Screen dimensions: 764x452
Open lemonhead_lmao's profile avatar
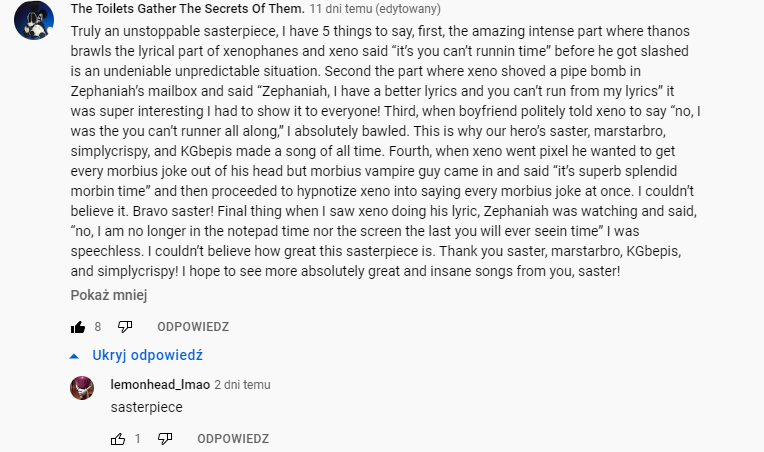coord(82,387)
